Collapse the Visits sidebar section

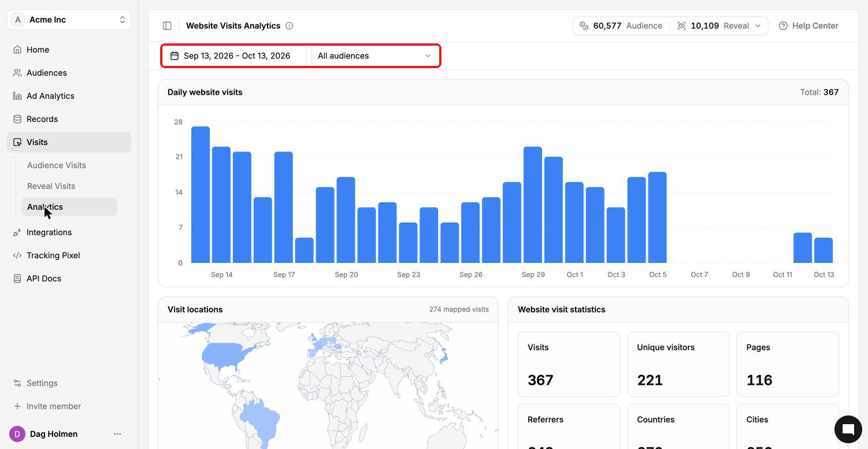coord(69,142)
